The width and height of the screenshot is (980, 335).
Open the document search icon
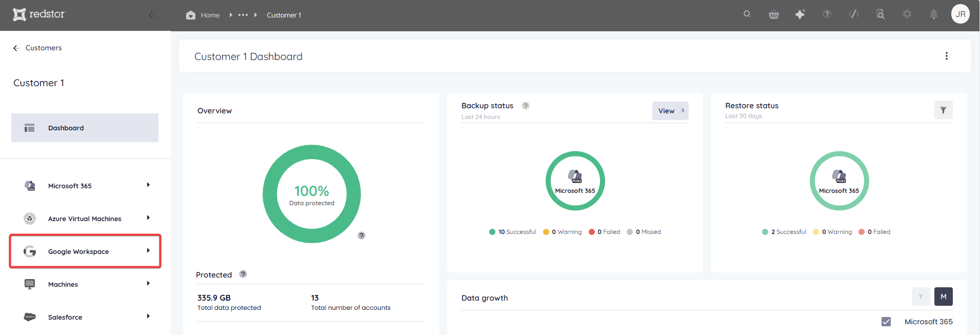click(x=881, y=14)
